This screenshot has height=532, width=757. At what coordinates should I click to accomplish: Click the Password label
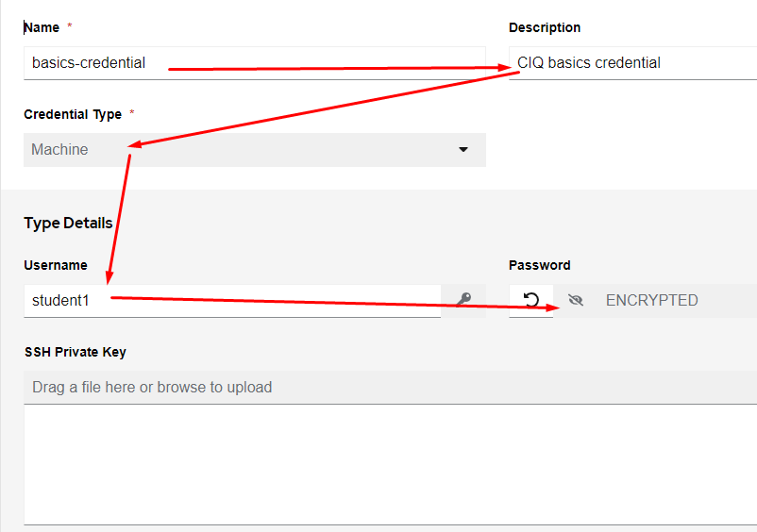[x=540, y=265]
